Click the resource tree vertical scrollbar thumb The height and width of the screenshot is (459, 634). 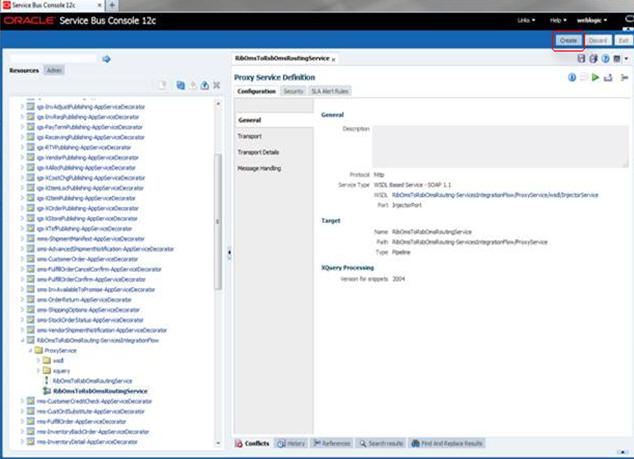tap(218, 222)
